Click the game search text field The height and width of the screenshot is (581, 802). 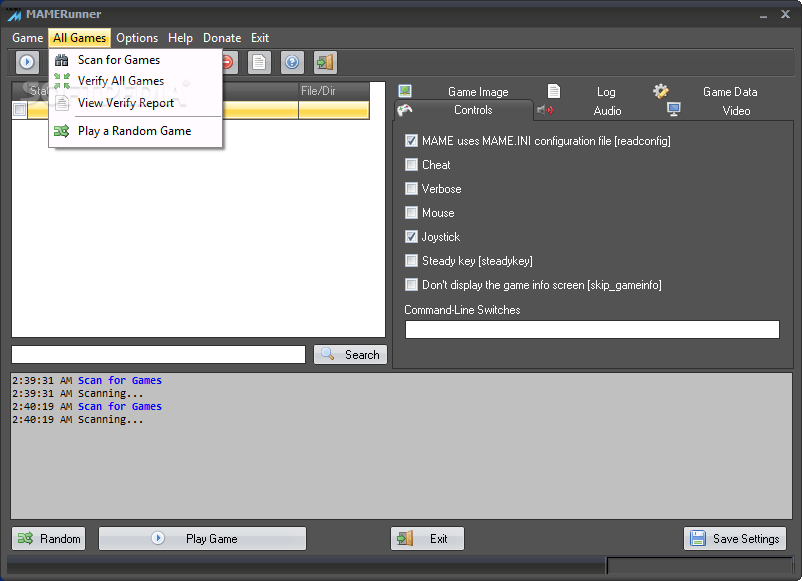(159, 354)
